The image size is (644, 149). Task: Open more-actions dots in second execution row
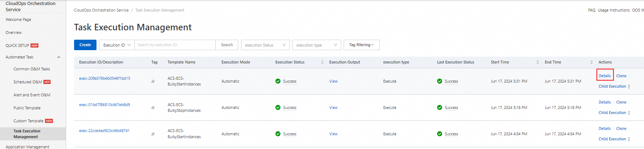[629, 113]
